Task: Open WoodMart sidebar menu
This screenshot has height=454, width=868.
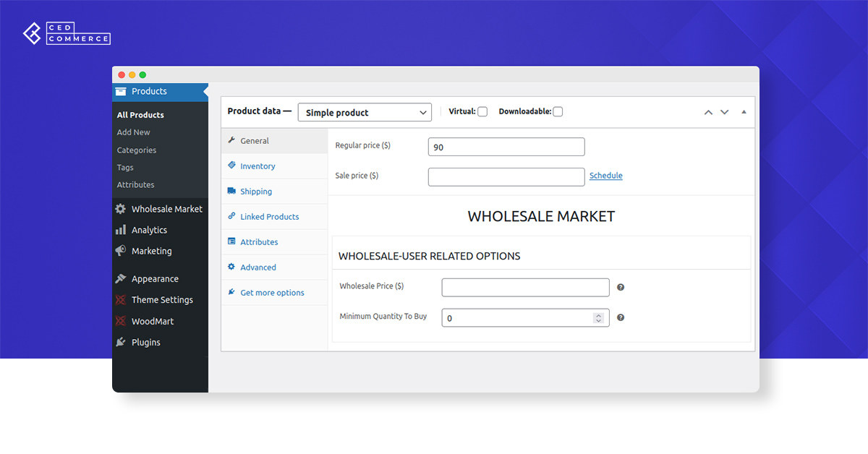Action: 160,321
